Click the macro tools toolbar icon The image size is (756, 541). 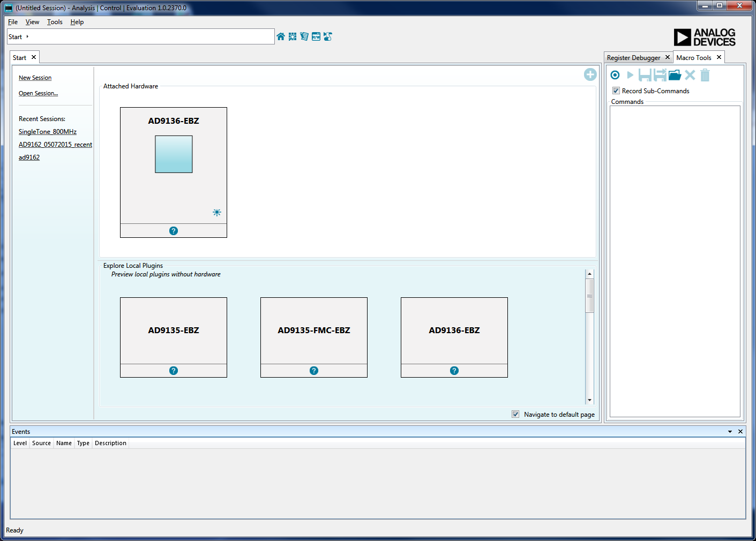tap(328, 36)
